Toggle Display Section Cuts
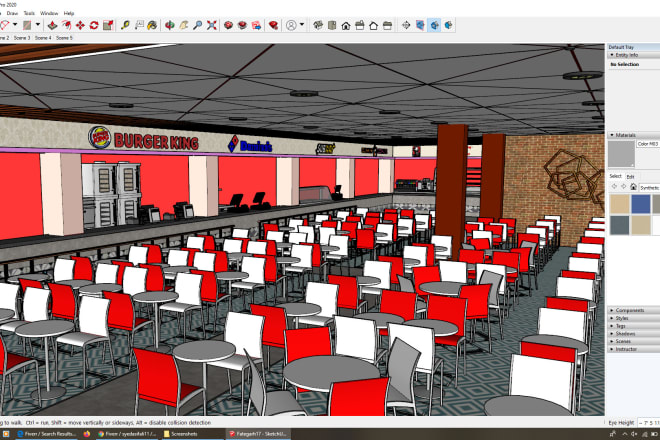Viewport: 660px width, 440px height. [449, 25]
